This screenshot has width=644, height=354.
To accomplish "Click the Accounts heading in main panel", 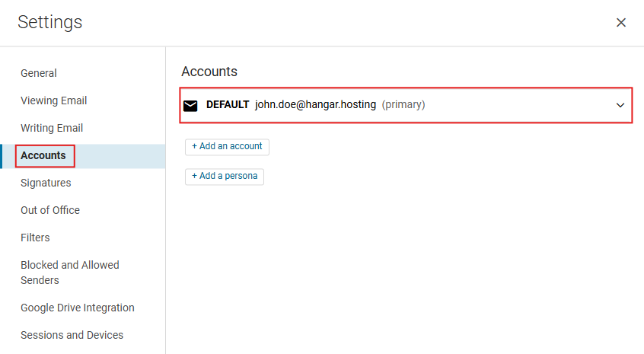I will tap(209, 72).
